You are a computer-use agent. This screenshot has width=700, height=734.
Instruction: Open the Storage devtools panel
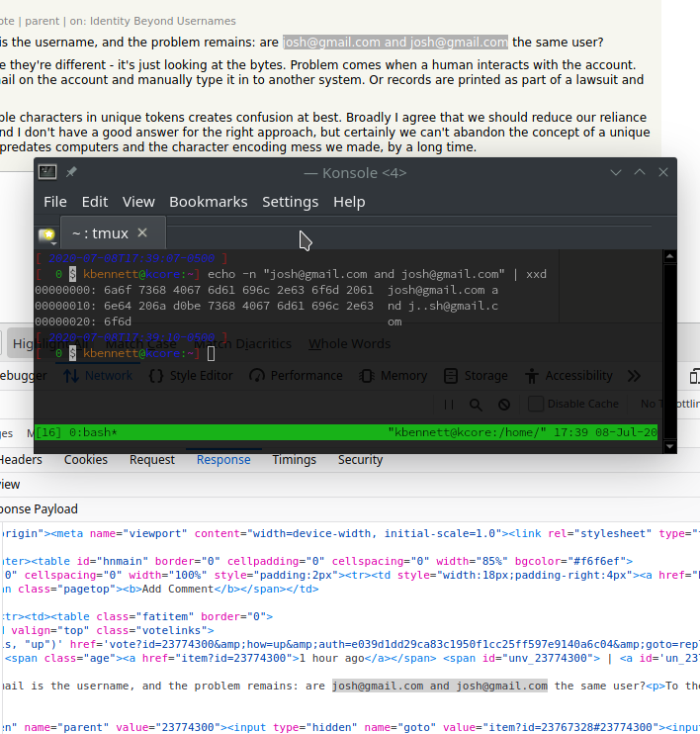[476, 376]
